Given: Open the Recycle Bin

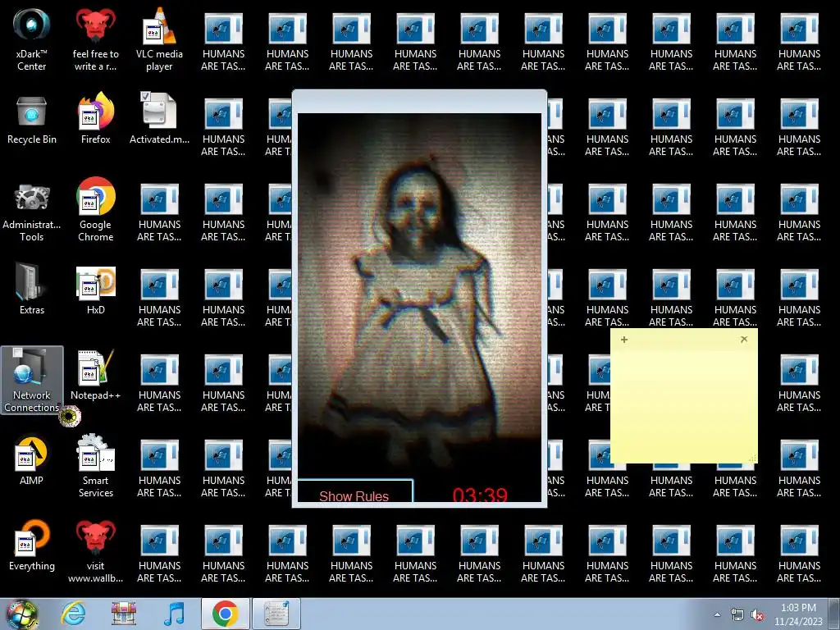Looking at the screenshot, I should pos(32,121).
